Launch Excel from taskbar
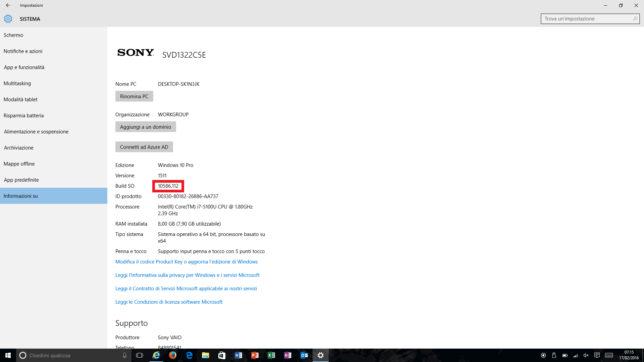Image resolution: width=644 pixels, height=362 pixels. 271,355
